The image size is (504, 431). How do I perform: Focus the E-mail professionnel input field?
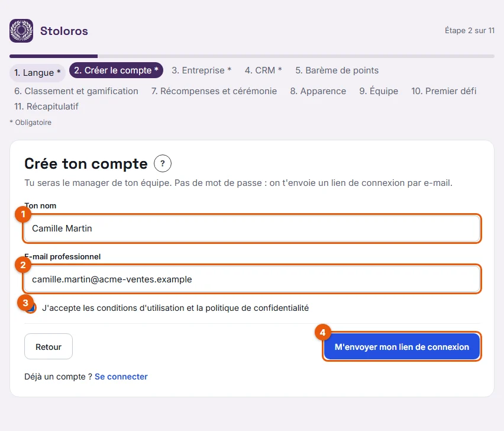pos(252,279)
